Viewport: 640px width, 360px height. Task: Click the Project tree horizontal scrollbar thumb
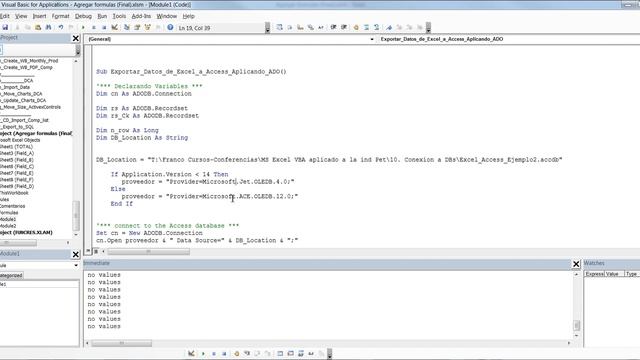(x=18, y=242)
